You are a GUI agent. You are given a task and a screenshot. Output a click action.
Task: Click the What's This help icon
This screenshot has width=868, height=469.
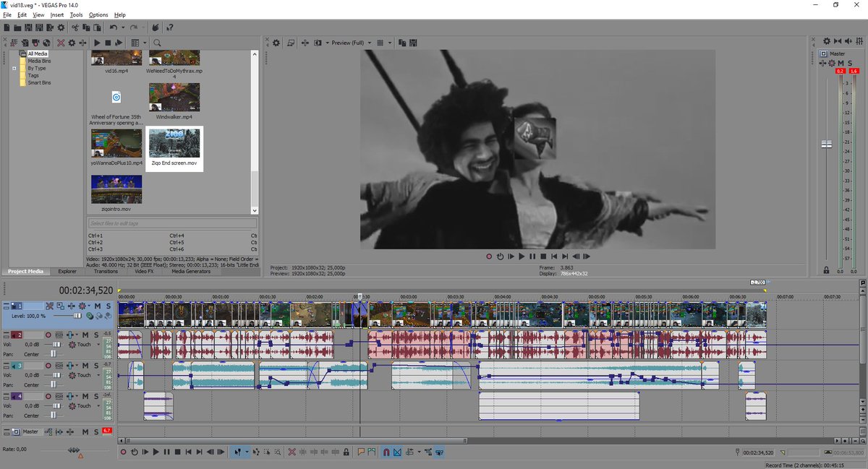(169, 27)
